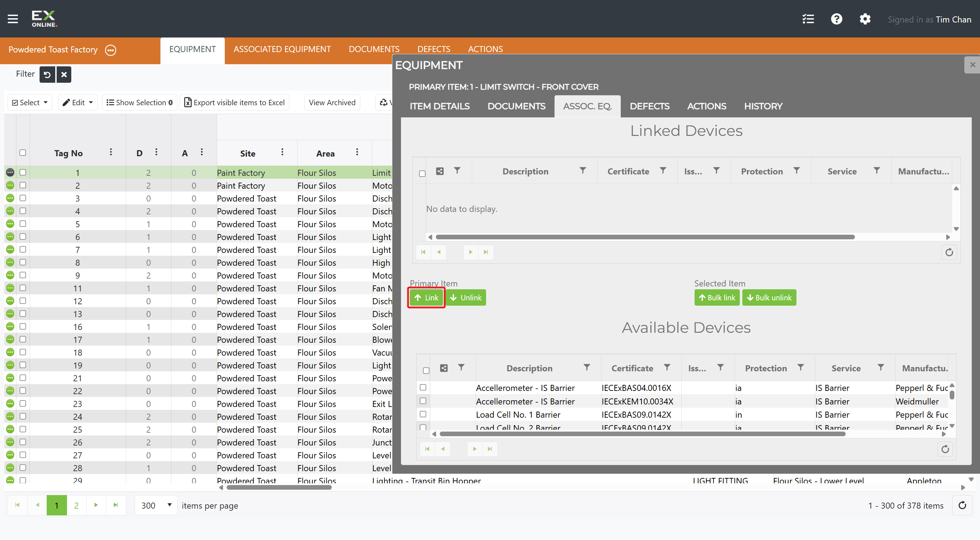This screenshot has width=980, height=540.
Task: Open the task checklist icon in header
Action: click(808, 19)
